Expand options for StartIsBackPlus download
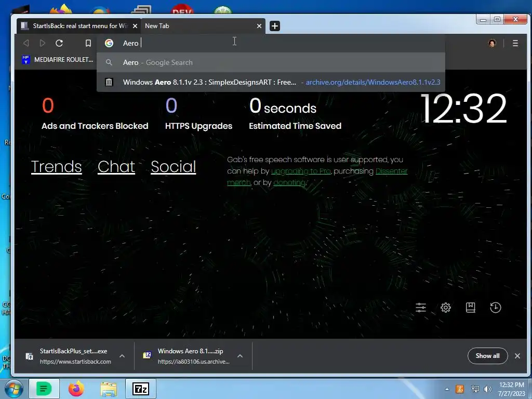The width and height of the screenshot is (532, 399). click(122, 356)
